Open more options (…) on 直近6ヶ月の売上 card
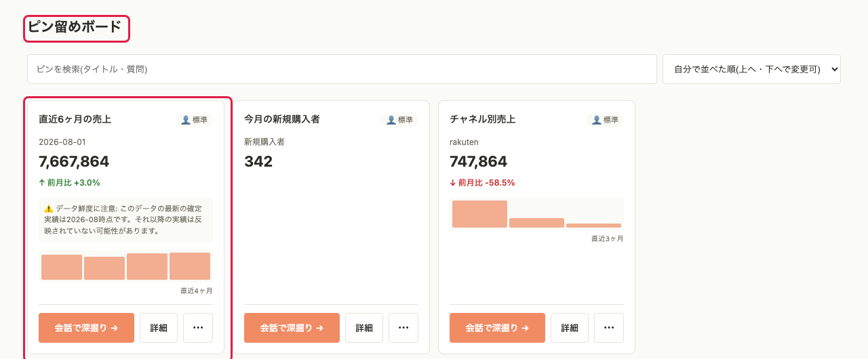This screenshot has width=868, height=359. point(198,328)
